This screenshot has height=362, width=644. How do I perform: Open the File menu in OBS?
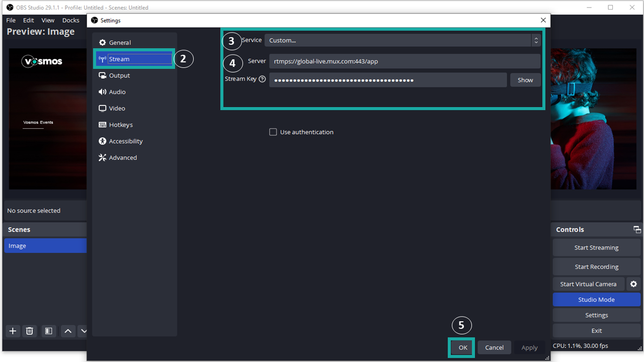point(11,20)
